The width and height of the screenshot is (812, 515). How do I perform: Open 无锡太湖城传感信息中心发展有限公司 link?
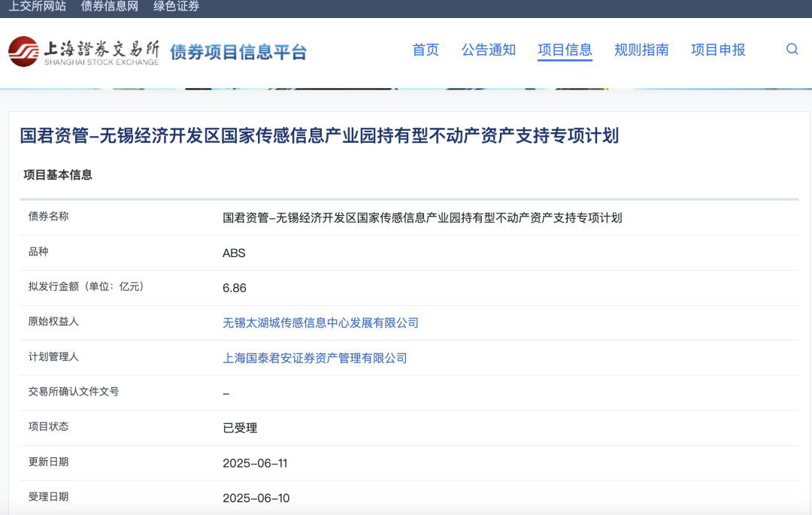click(x=320, y=323)
